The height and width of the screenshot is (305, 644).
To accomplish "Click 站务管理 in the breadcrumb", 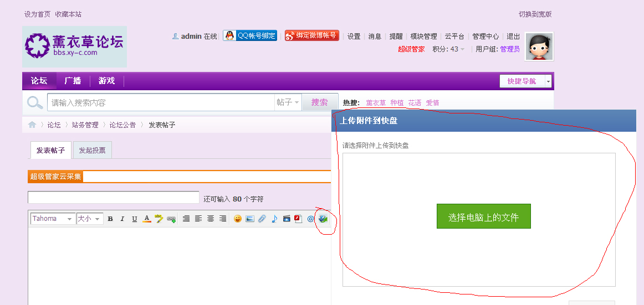I will click(x=85, y=125).
